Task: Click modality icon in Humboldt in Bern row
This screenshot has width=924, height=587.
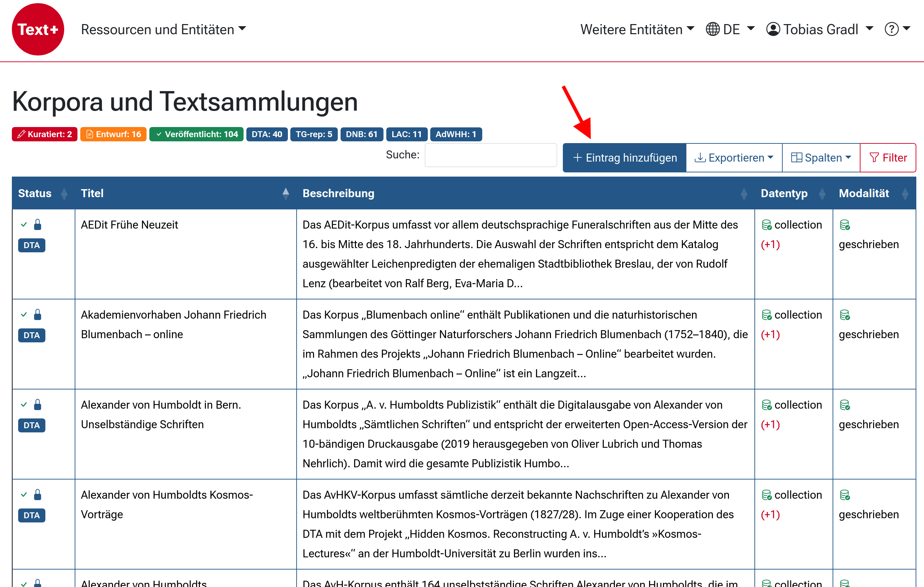Action: pos(844,405)
